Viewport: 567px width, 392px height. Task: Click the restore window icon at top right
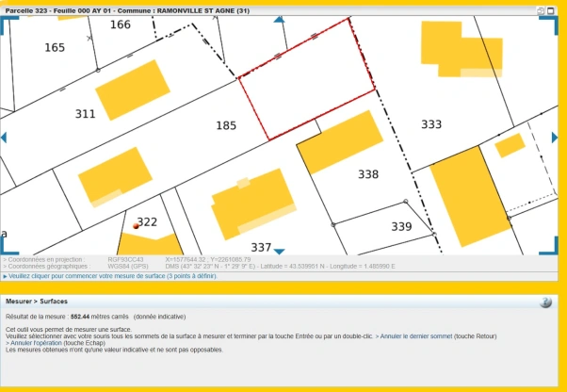click(x=542, y=10)
